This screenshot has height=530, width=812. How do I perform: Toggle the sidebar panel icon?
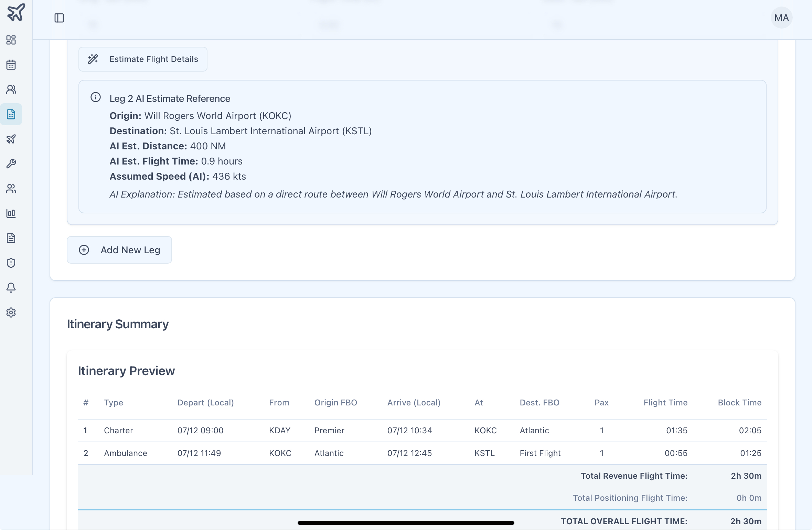click(59, 18)
